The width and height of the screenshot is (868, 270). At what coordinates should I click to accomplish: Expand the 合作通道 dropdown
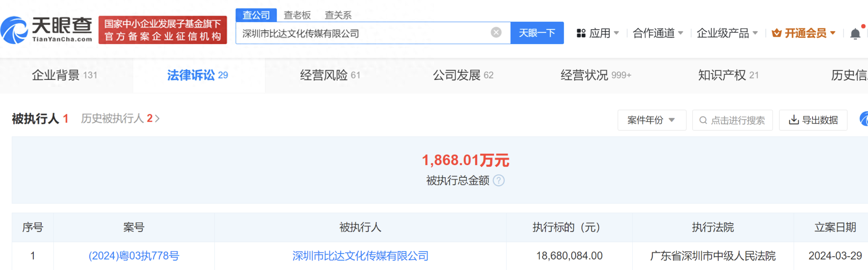coord(658,33)
